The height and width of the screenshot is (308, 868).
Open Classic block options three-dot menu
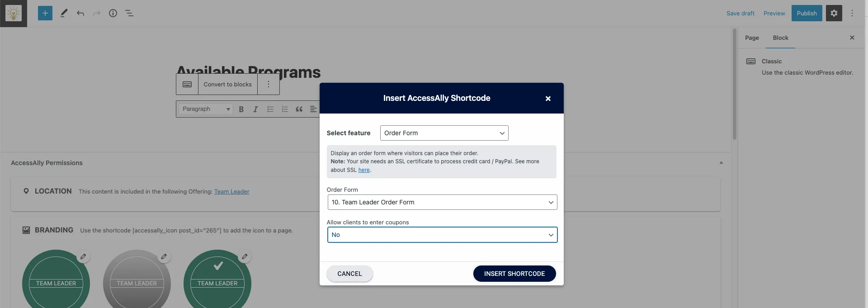[269, 85]
